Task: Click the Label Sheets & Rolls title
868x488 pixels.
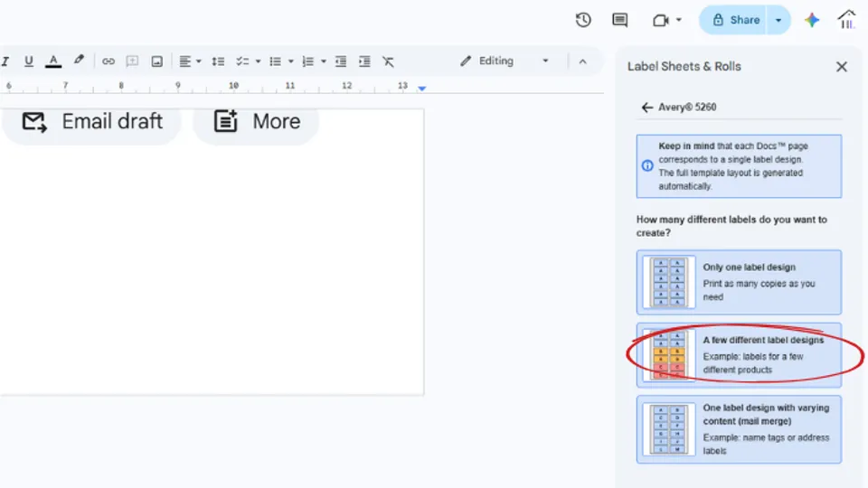Action: (x=684, y=66)
